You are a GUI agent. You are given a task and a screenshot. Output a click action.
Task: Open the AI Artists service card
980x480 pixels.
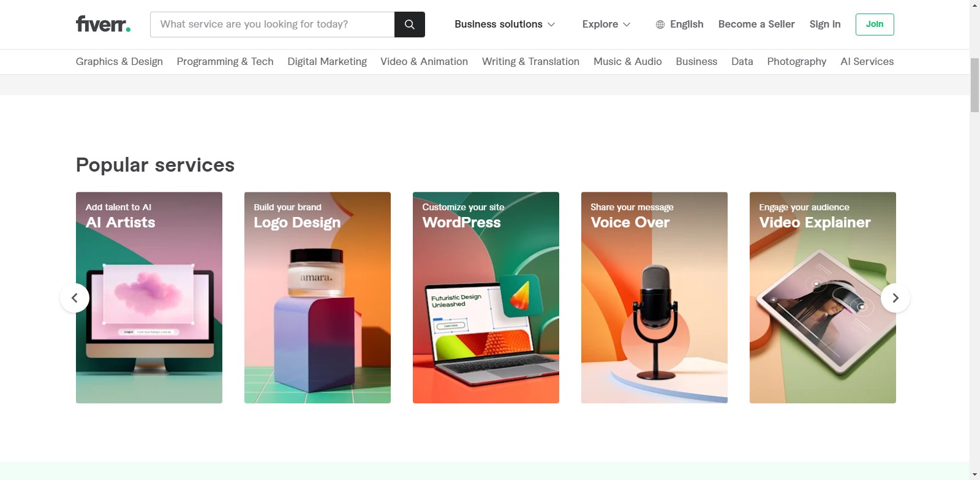pyautogui.click(x=149, y=298)
